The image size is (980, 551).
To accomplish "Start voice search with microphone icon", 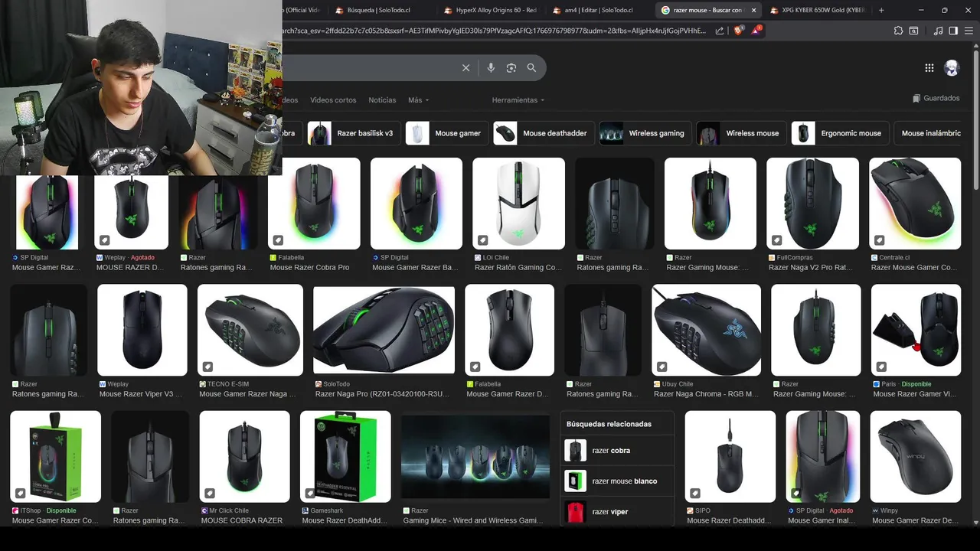I will (x=491, y=68).
